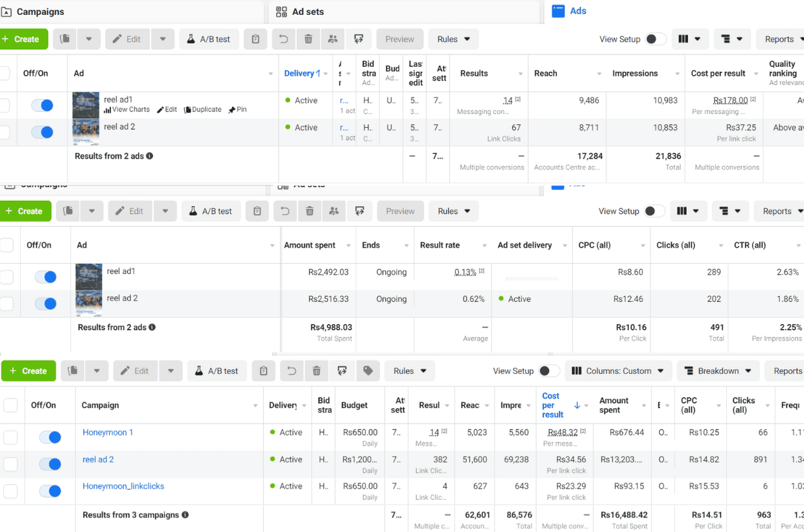Tick checkbox for the Honeymoon 1 campaign row

click(x=10, y=437)
